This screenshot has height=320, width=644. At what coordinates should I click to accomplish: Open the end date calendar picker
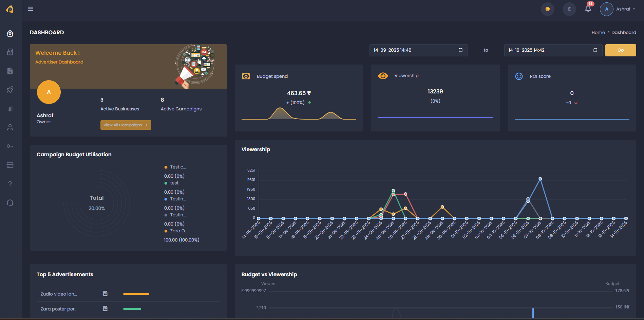(x=595, y=50)
